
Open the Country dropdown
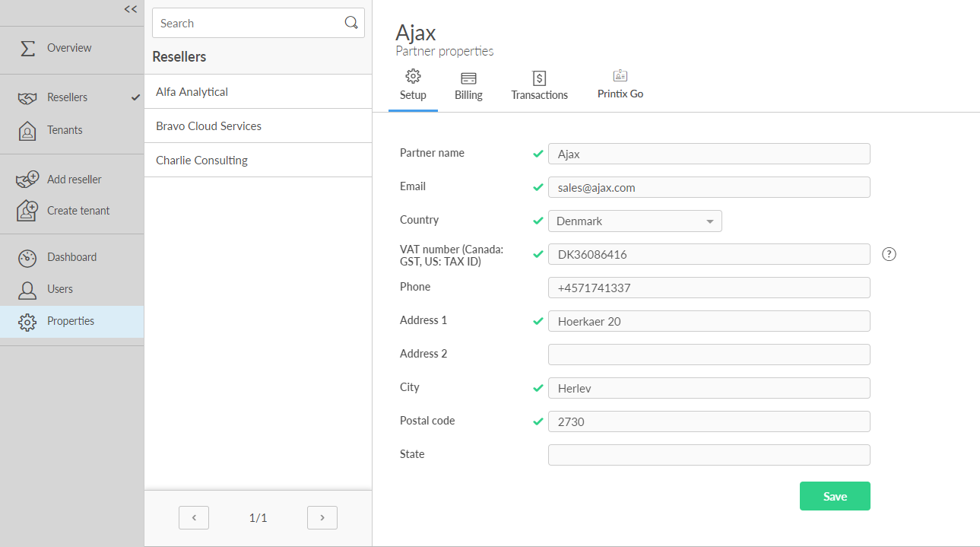[x=635, y=221]
